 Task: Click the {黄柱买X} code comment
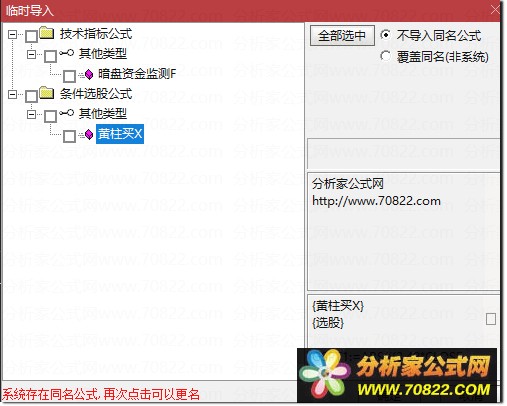tap(338, 305)
